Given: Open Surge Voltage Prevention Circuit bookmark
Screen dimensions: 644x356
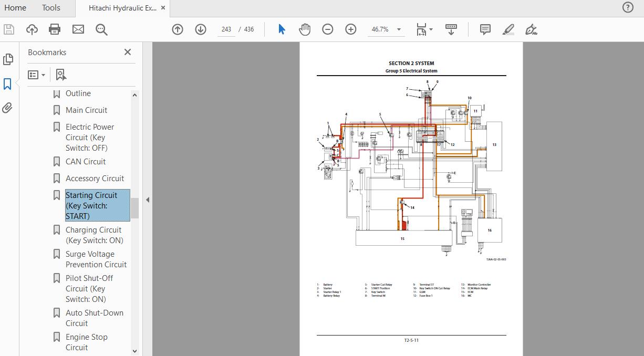Looking at the screenshot, I should click(x=96, y=259).
